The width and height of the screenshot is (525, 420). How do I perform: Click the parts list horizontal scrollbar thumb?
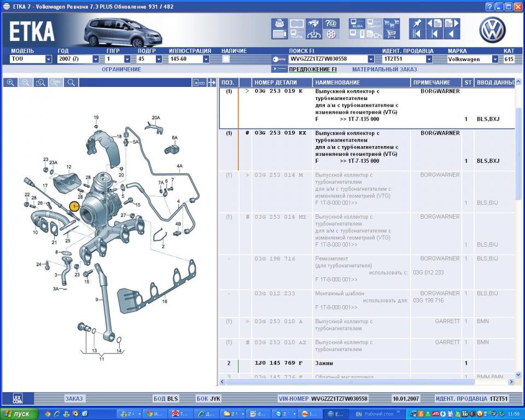[350, 382]
